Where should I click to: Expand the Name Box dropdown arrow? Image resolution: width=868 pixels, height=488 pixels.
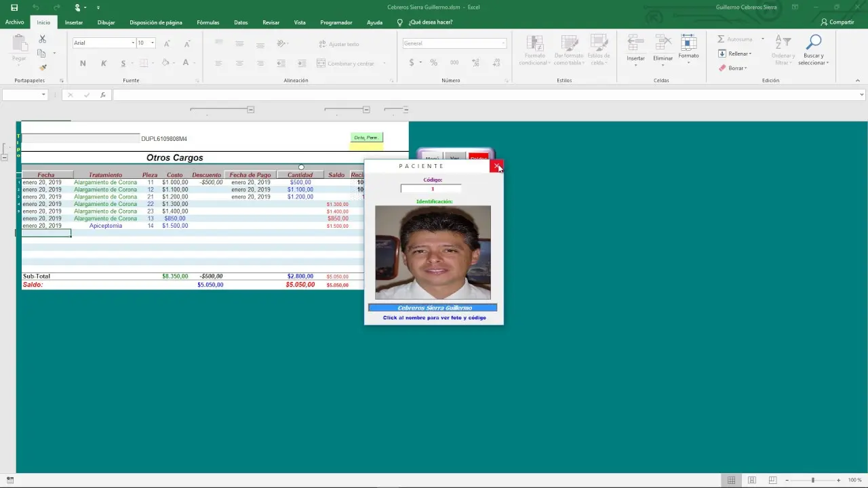[x=43, y=95]
